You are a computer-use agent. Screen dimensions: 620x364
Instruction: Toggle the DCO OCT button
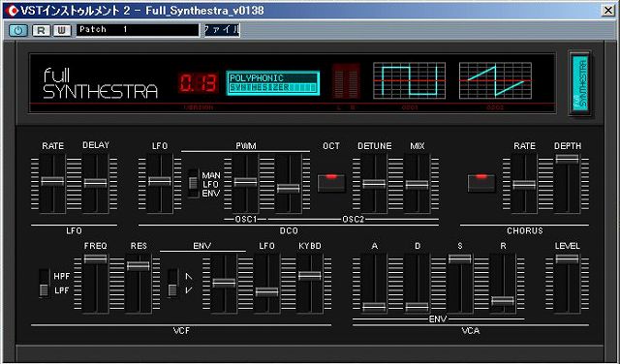pyautogui.click(x=331, y=183)
